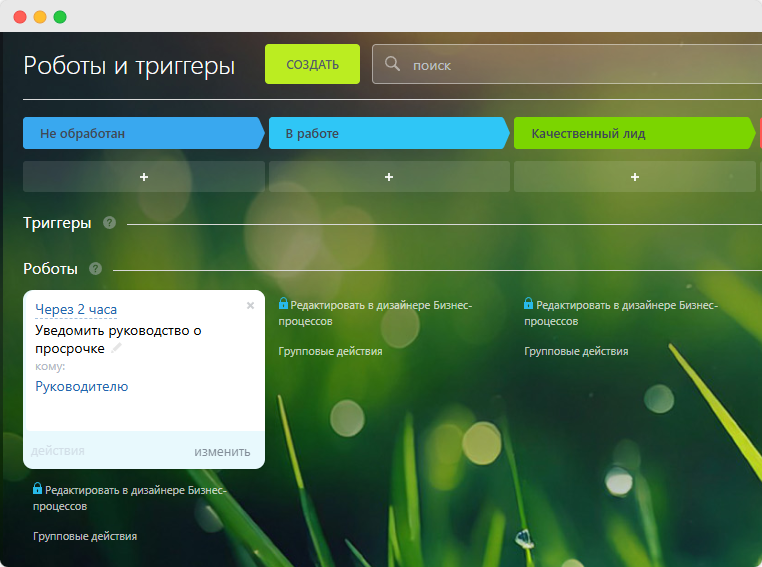Viewport: 762px width, 567px height.
Task: Click the green СОЗДАТЬ button
Action: [x=312, y=64]
